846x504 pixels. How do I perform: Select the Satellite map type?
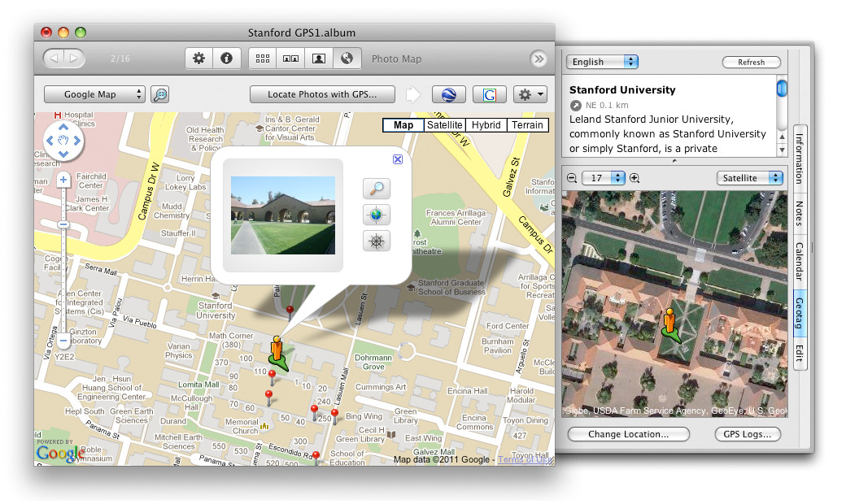coord(445,125)
